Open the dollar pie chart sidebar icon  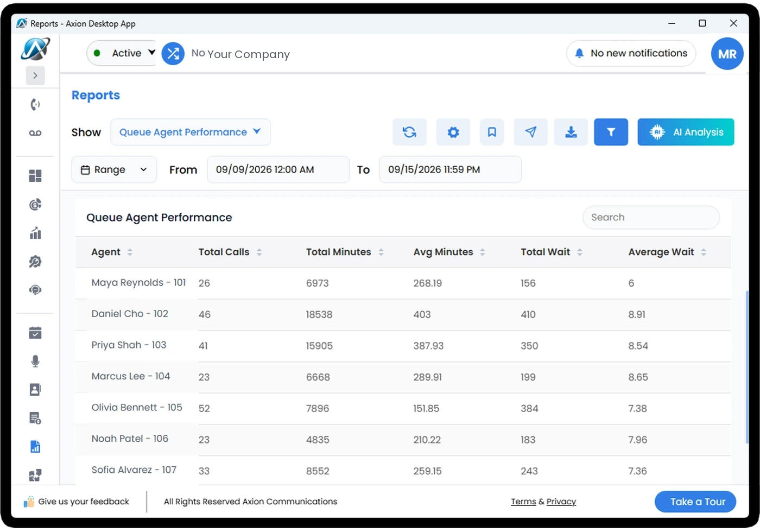35,205
